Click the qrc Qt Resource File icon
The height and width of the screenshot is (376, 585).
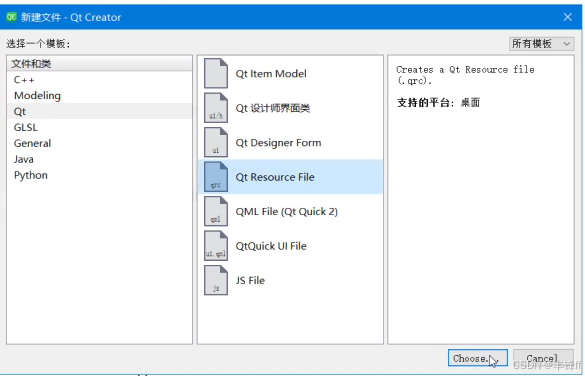point(216,177)
